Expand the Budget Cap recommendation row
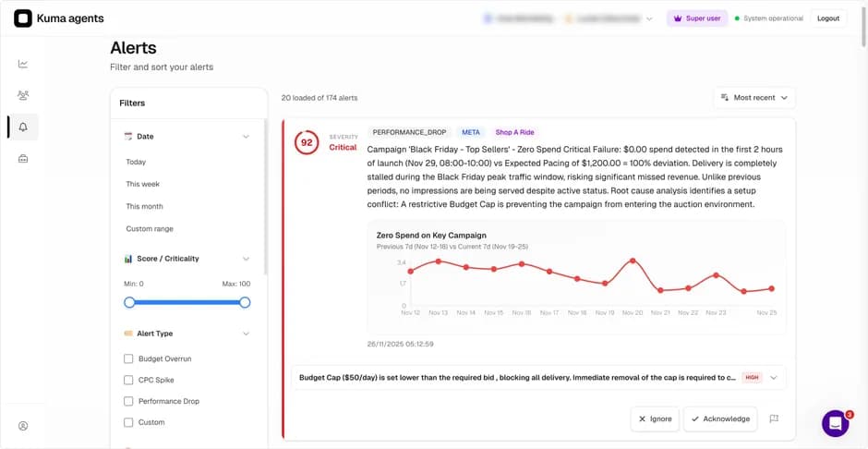The image size is (868, 449). (x=773, y=377)
